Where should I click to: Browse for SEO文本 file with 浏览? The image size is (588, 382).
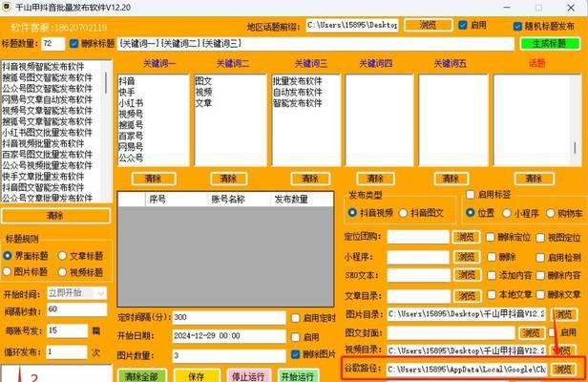tap(467, 275)
